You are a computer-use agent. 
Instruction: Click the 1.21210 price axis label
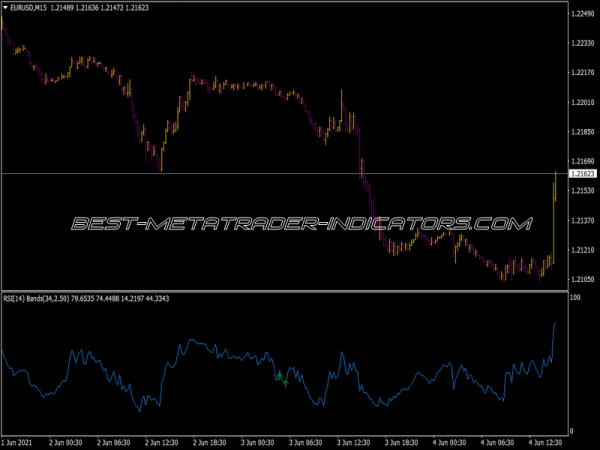click(583, 250)
